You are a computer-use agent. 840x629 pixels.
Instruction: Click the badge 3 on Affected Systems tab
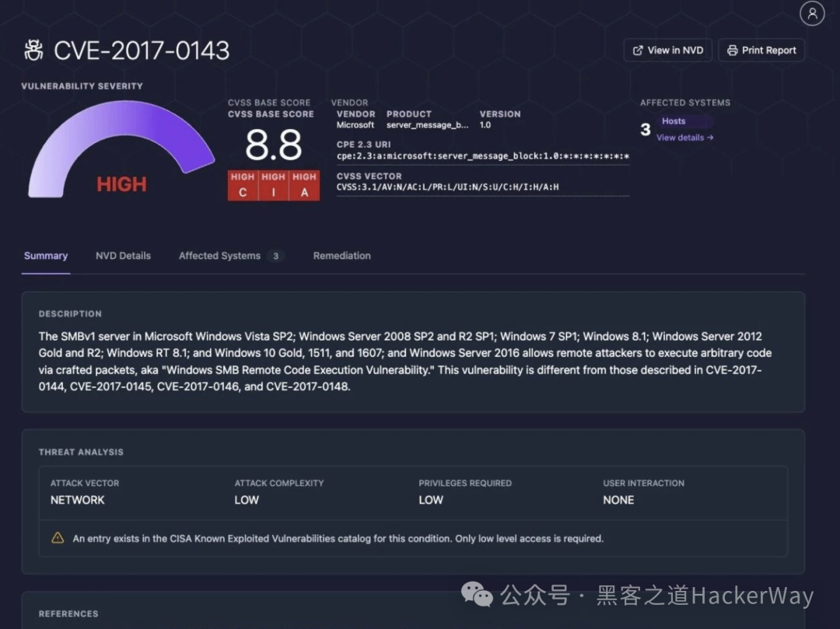276,256
